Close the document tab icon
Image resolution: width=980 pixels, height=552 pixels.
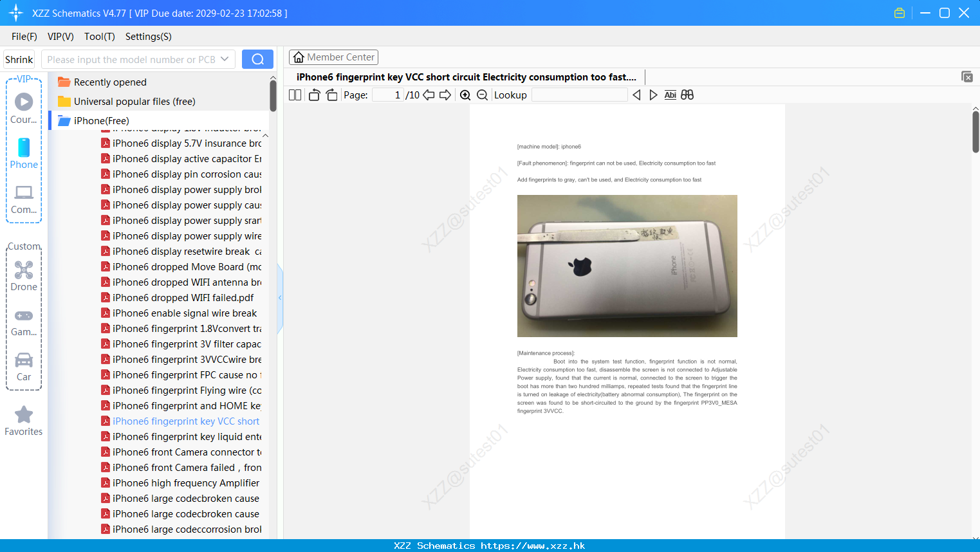click(967, 77)
